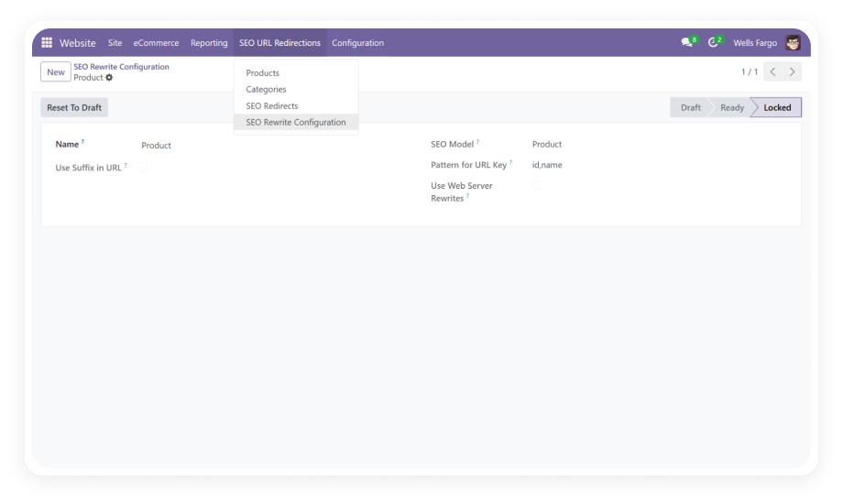
Task: Collapse the SEO URL Redirections menu
Action: [279, 42]
